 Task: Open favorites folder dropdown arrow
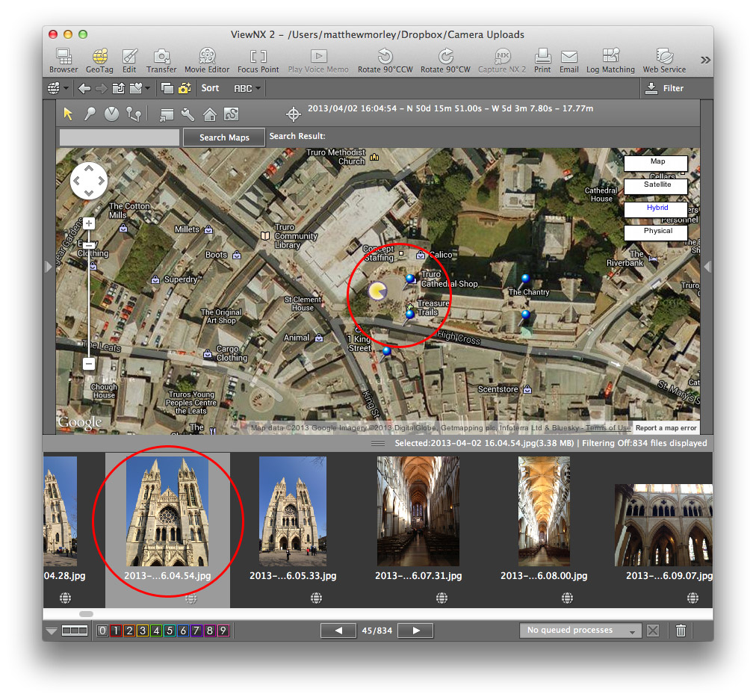coord(147,88)
